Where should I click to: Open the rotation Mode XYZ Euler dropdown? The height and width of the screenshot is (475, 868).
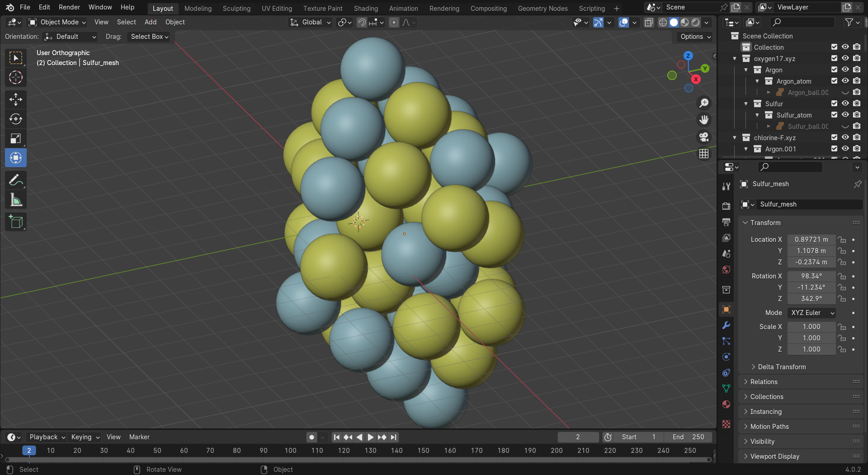click(811, 313)
